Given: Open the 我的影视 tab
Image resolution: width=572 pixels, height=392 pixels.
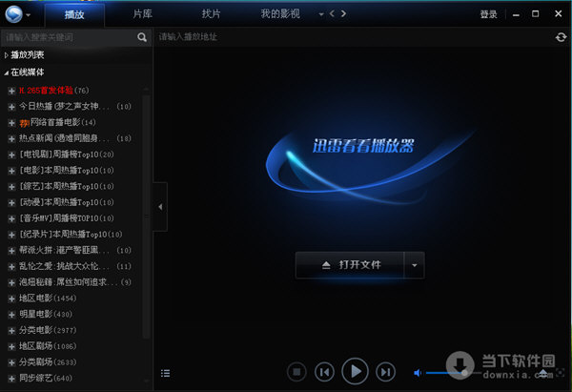Looking at the screenshot, I should click(279, 14).
